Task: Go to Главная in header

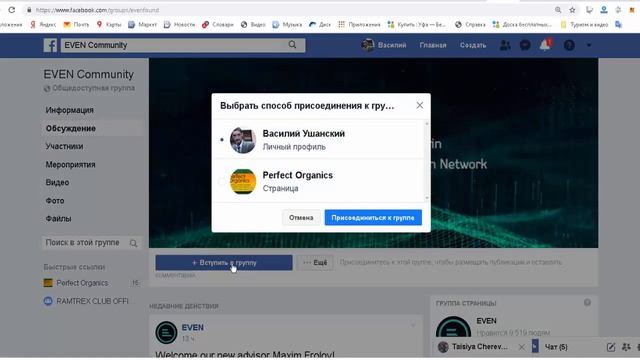Action: tap(433, 45)
